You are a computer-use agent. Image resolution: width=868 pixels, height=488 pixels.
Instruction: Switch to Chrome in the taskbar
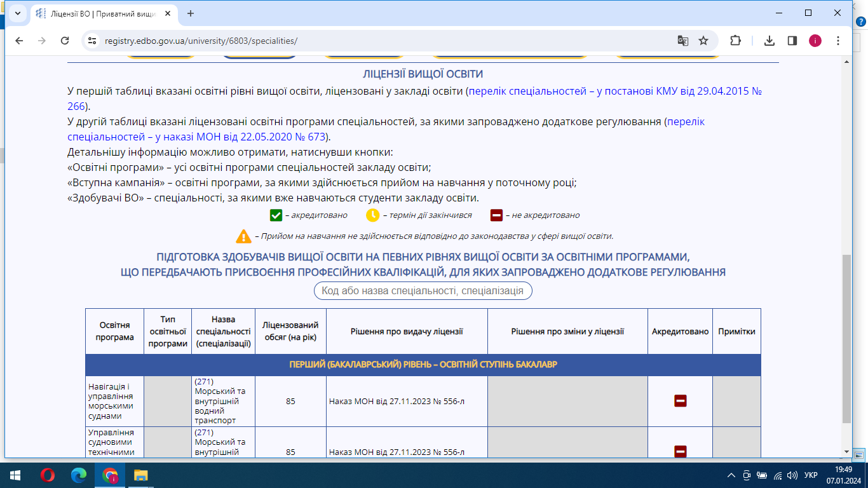click(110, 475)
